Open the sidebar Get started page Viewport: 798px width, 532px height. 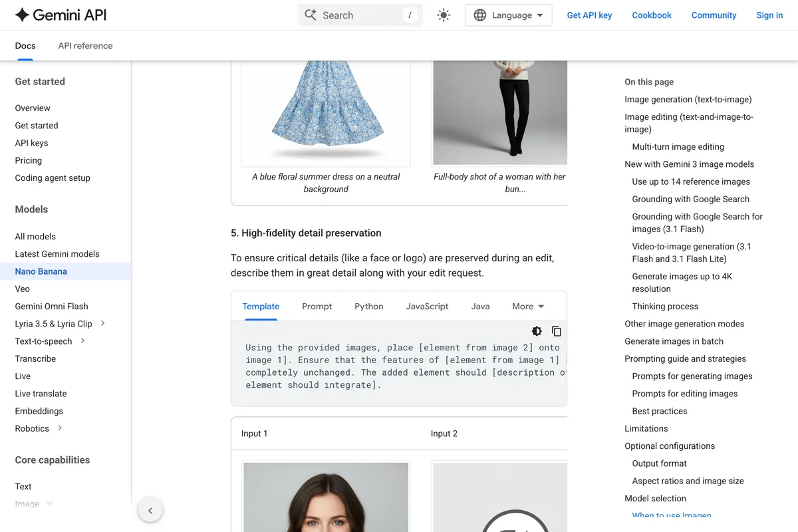[37, 125]
